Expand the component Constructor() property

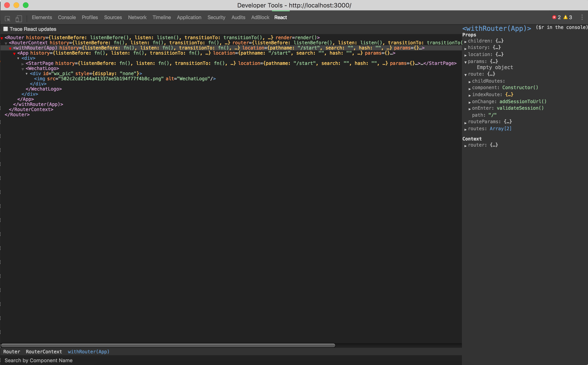[469, 89]
